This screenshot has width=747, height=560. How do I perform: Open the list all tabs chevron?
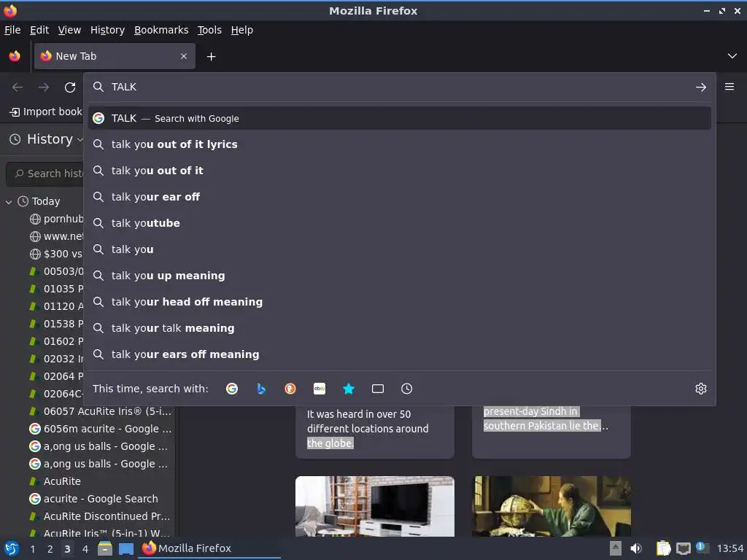tap(732, 56)
